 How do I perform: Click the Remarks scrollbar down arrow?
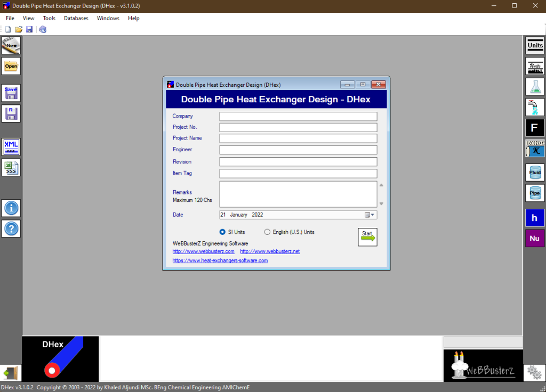click(381, 203)
